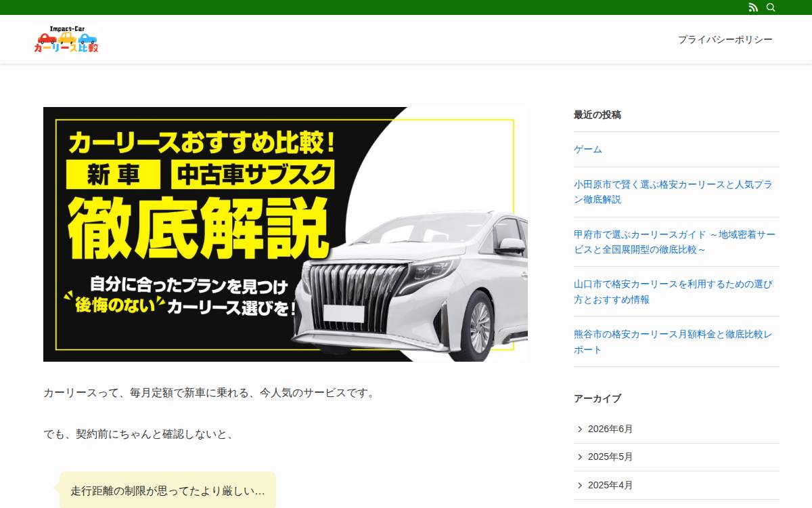Click 最近の投稿 sidebar heading
Screen dimensions: 812x508
pos(597,114)
